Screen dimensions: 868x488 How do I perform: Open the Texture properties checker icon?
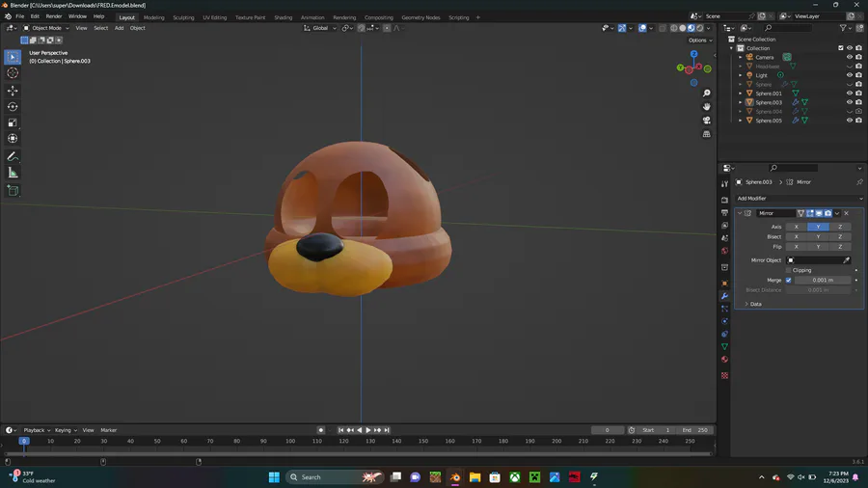[x=724, y=376]
